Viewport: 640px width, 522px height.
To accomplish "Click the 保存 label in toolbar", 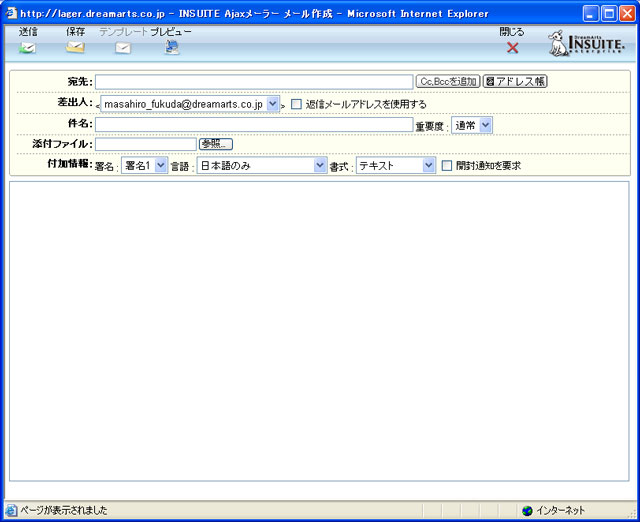I will [x=76, y=31].
